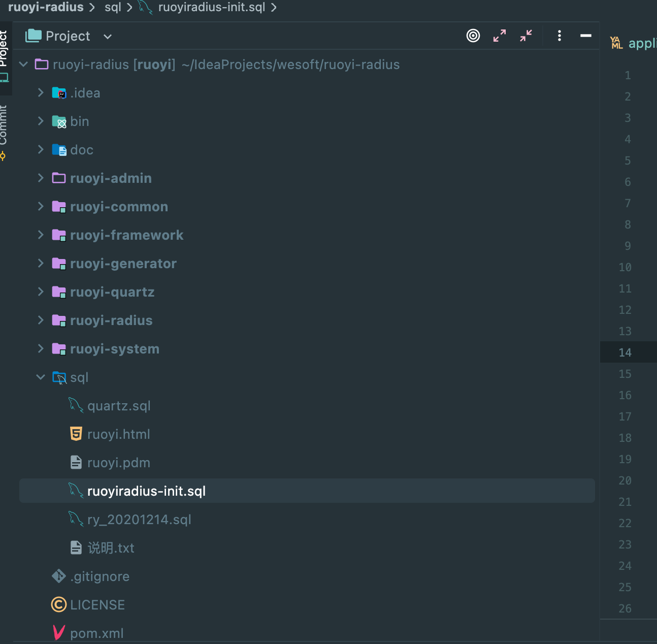Viewport: 657px width, 644px height.
Task: Collapse the sql folder
Action: click(x=41, y=377)
